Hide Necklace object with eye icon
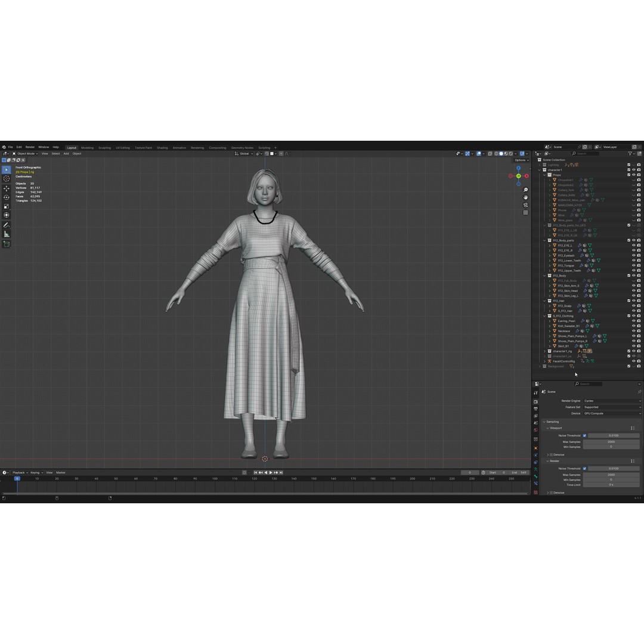644x644 pixels. tap(633, 331)
